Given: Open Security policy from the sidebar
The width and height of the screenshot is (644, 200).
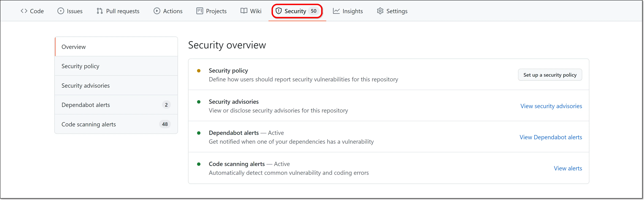Looking at the screenshot, I should (80, 66).
